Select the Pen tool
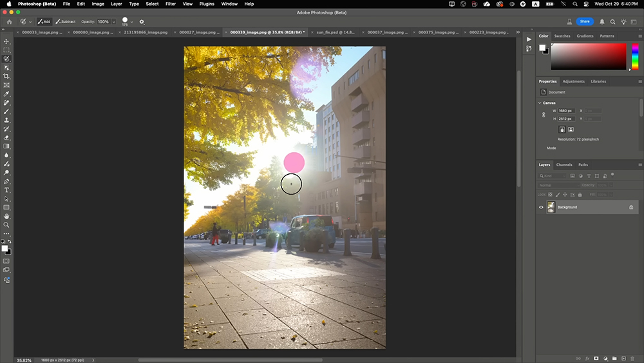This screenshot has height=363, width=644. click(x=6, y=181)
